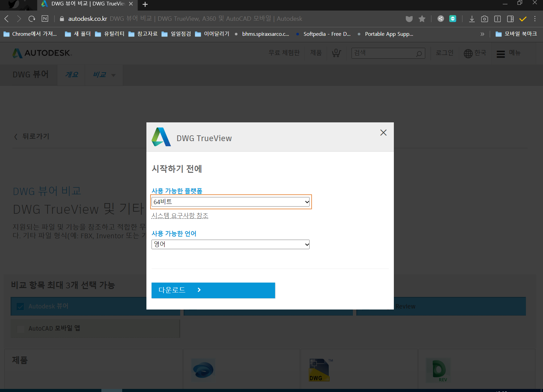
Task: Toggle the Autodesk 뷰어 checkbox
Action: (x=20, y=306)
